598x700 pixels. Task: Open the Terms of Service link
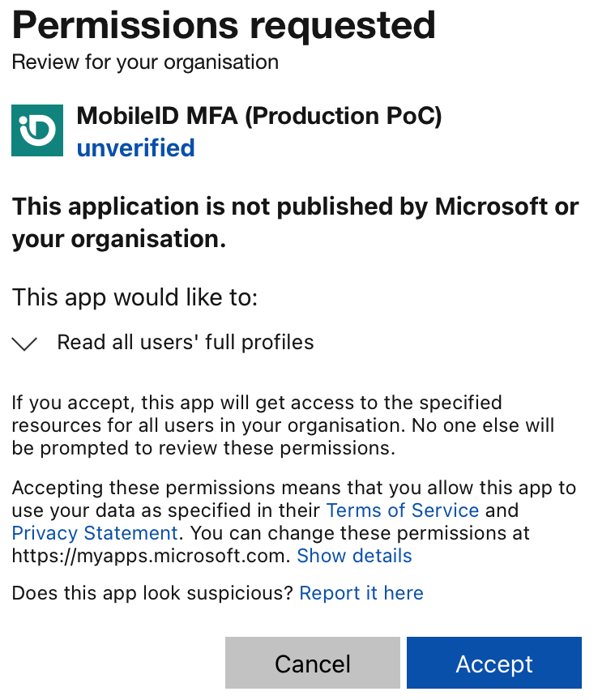[402, 510]
